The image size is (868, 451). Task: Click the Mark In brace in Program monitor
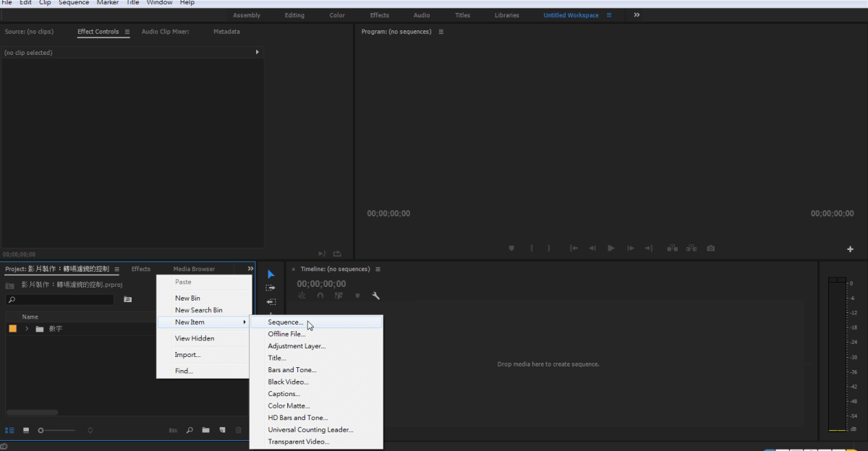pos(532,248)
